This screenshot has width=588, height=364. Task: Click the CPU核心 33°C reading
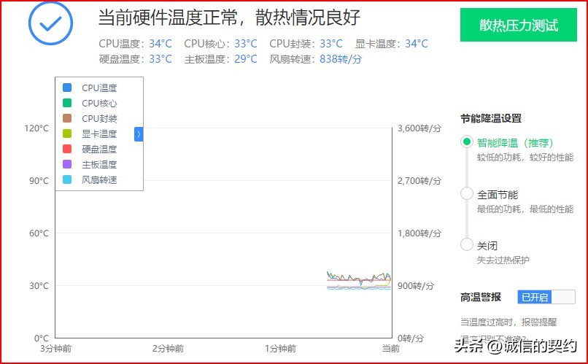pyautogui.click(x=220, y=44)
